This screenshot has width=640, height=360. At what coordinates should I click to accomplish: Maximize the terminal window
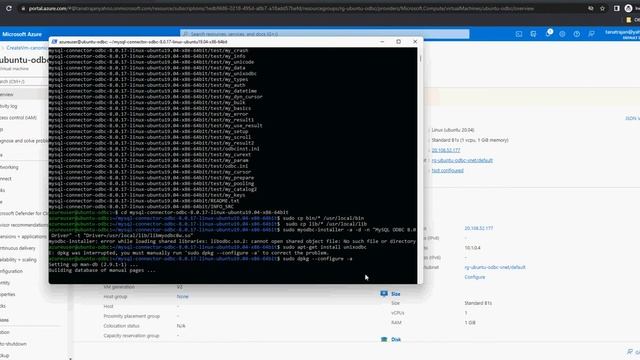(x=398, y=42)
